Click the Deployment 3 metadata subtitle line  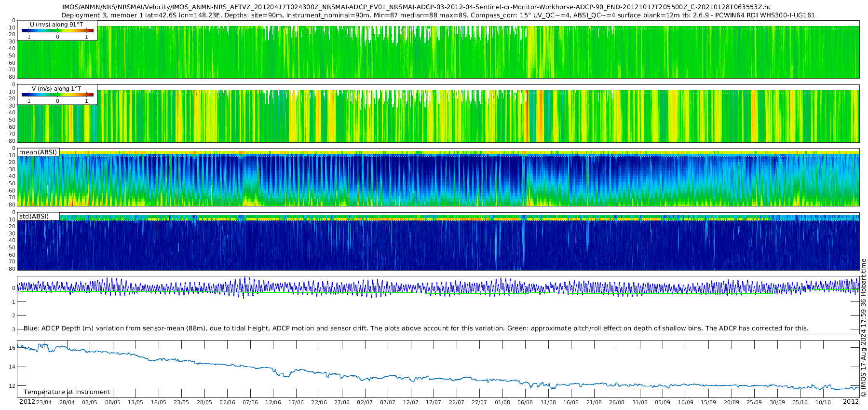(x=438, y=15)
